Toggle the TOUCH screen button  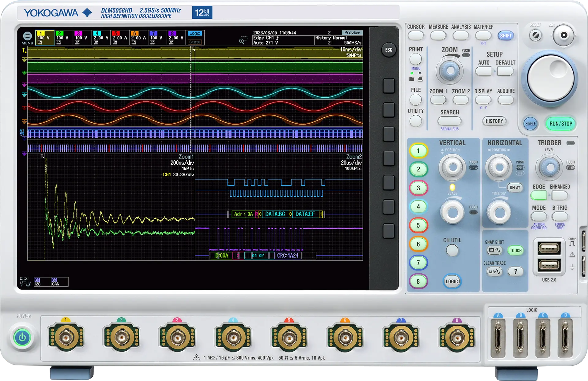(x=515, y=250)
